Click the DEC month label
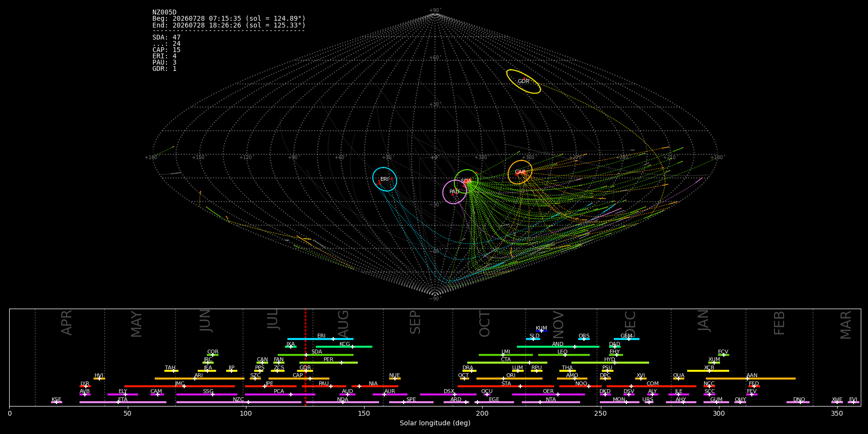 click(630, 325)
